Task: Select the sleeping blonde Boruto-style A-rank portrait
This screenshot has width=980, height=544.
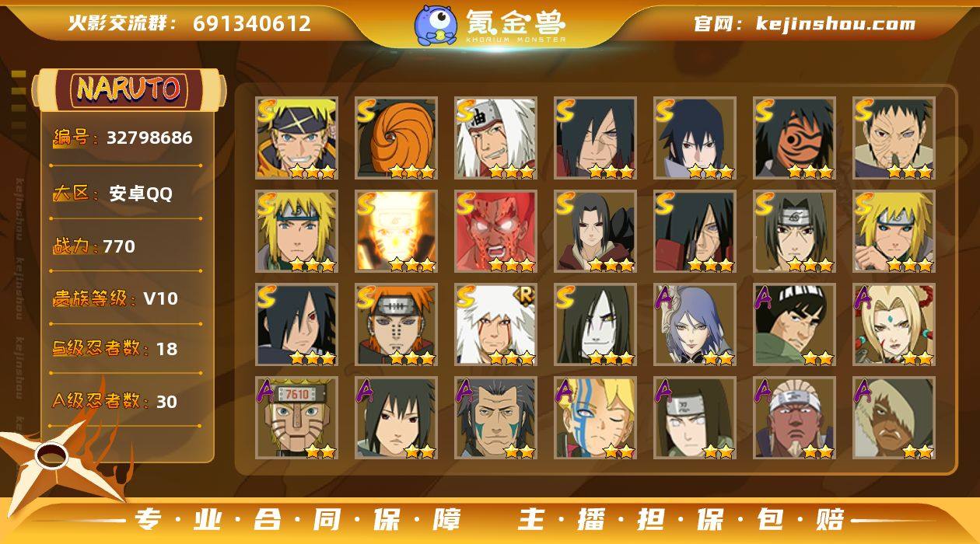Action: pyautogui.click(x=596, y=418)
